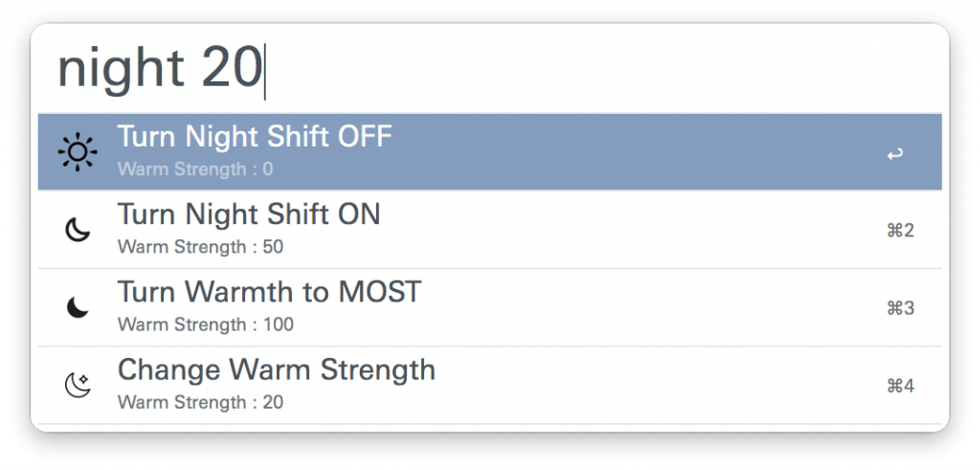980x470 pixels.
Task: Click the moon-with-star Change Warm Strength icon
Action: pyautogui.click(x=78, y=385)
